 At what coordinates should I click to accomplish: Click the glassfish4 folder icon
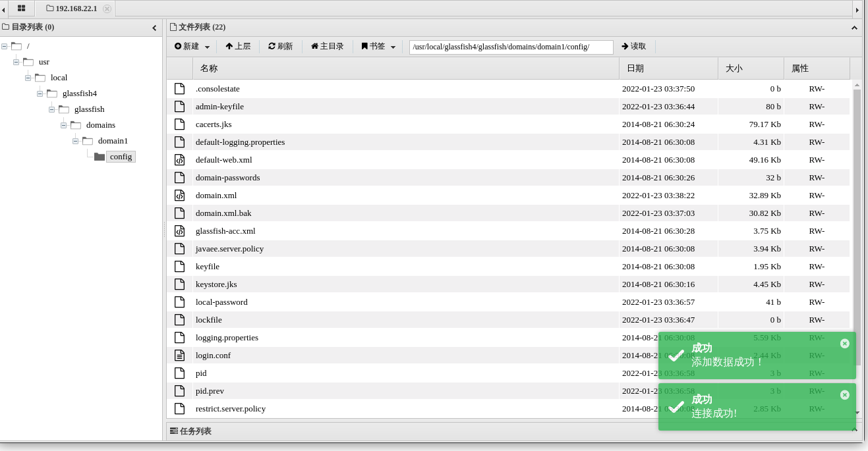point(52,93)
